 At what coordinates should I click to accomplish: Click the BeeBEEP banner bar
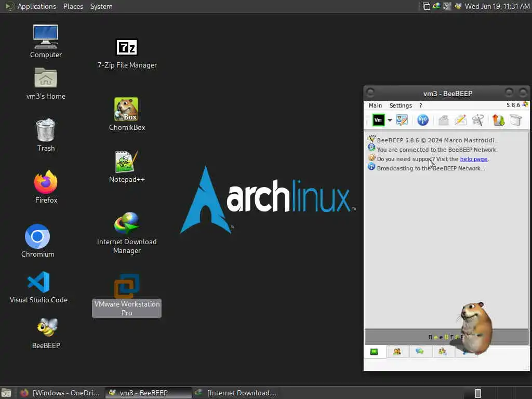click(446, 337)
